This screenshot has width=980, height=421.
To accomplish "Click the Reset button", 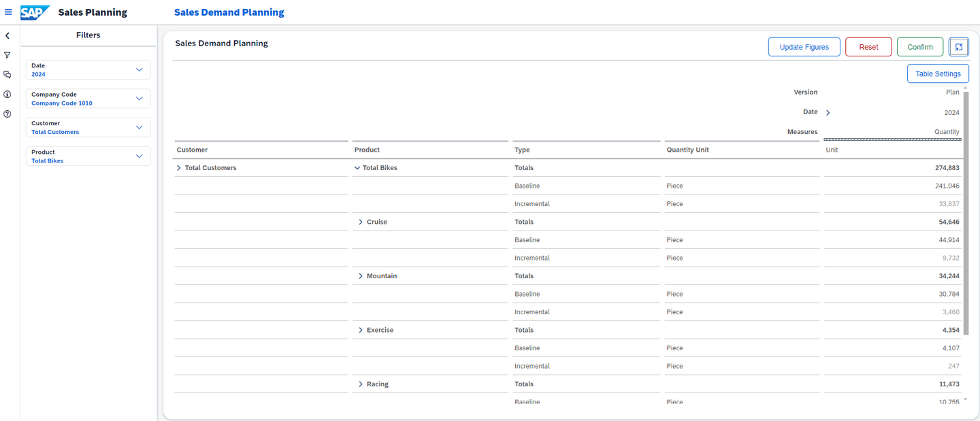I will [868, 47].
